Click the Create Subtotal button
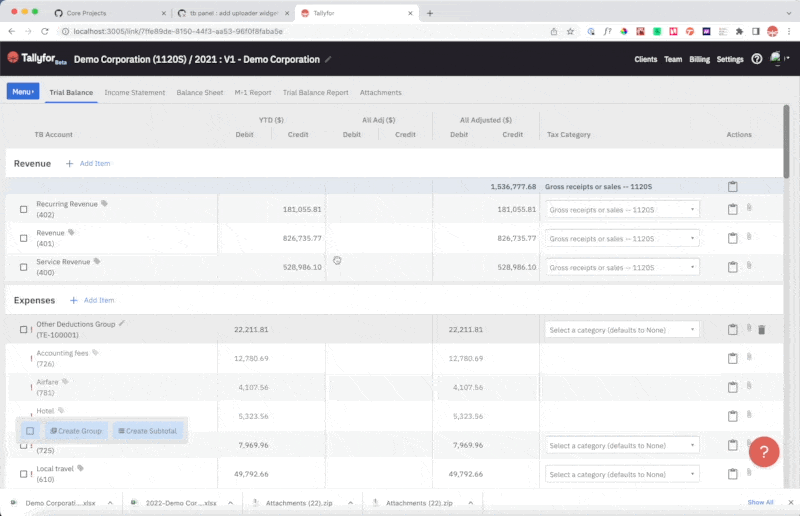 pos(147,431)
